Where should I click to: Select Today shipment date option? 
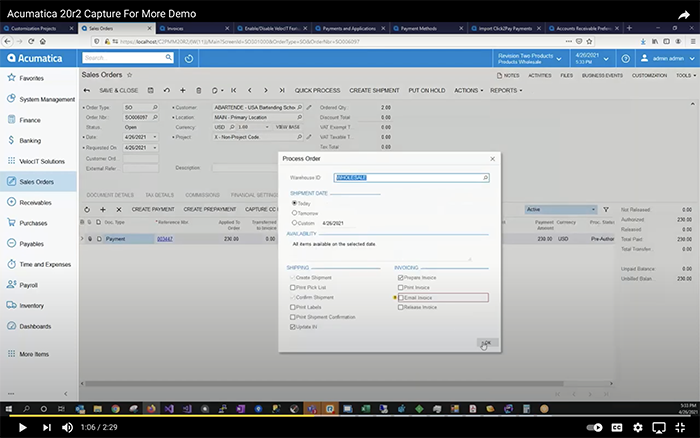pyautogui.click(x=294, y=203)
